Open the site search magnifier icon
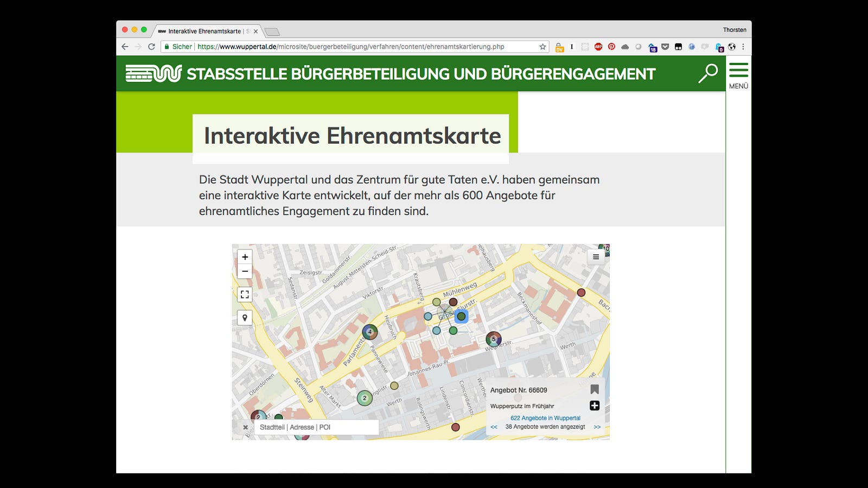The width and height of the screenshot is (868, 488). click(708, 73)
